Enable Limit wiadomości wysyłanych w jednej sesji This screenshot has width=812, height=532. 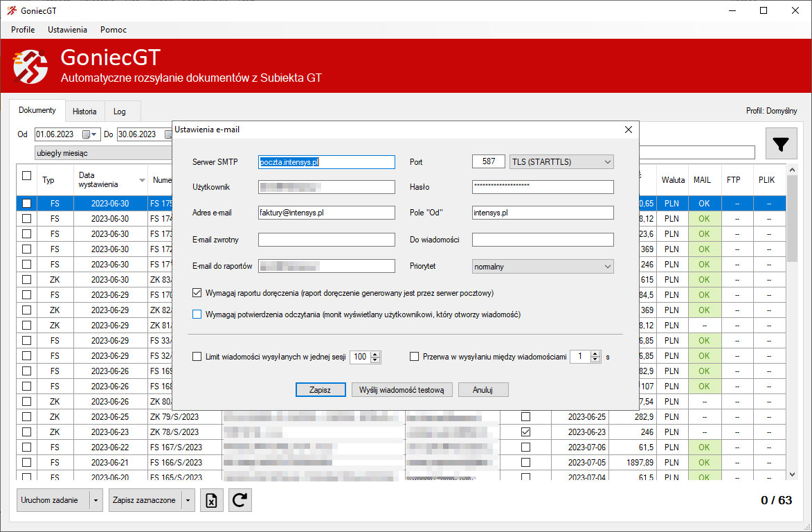tap(197, 356)
